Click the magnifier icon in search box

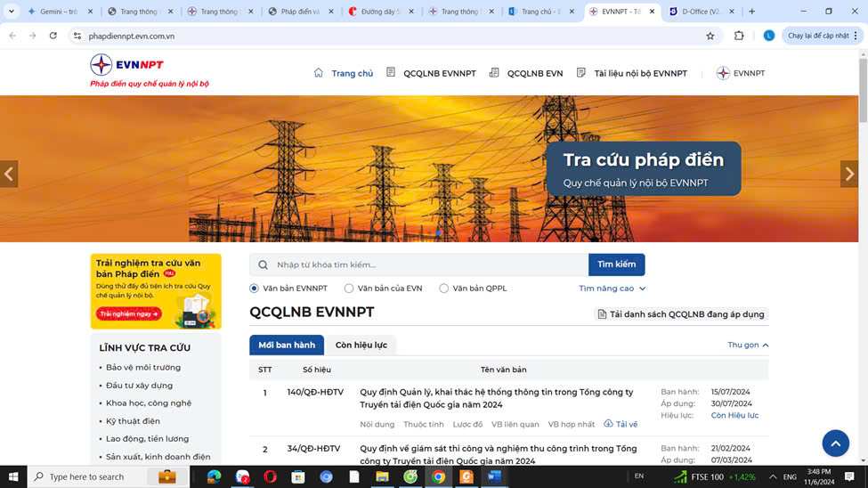coord(263,264)
